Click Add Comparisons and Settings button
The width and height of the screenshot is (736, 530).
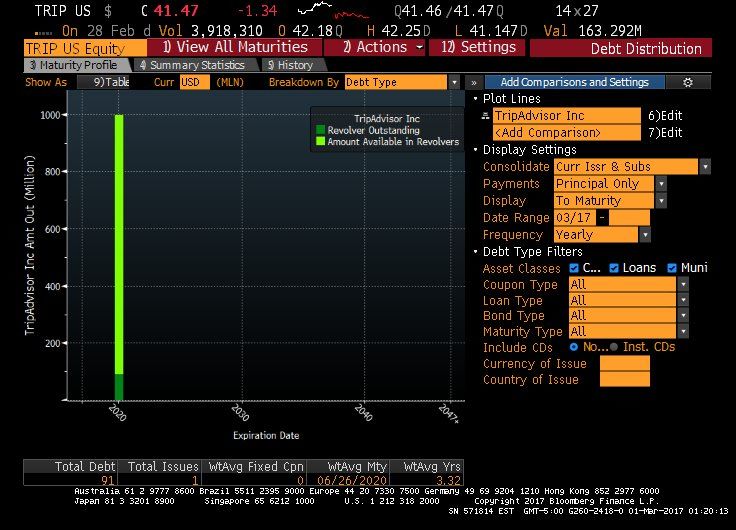(x=574, y=82)
